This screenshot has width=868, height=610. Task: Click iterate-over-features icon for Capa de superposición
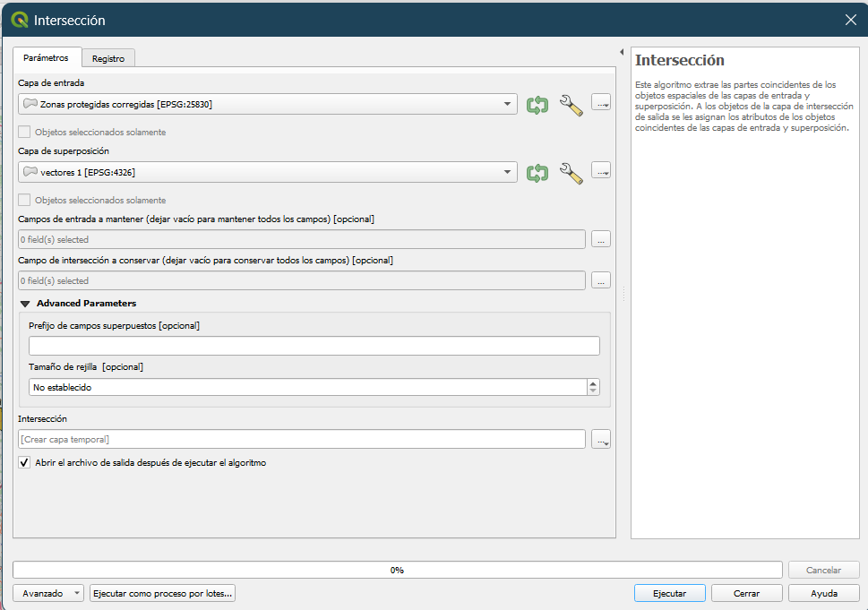[537, 173]
